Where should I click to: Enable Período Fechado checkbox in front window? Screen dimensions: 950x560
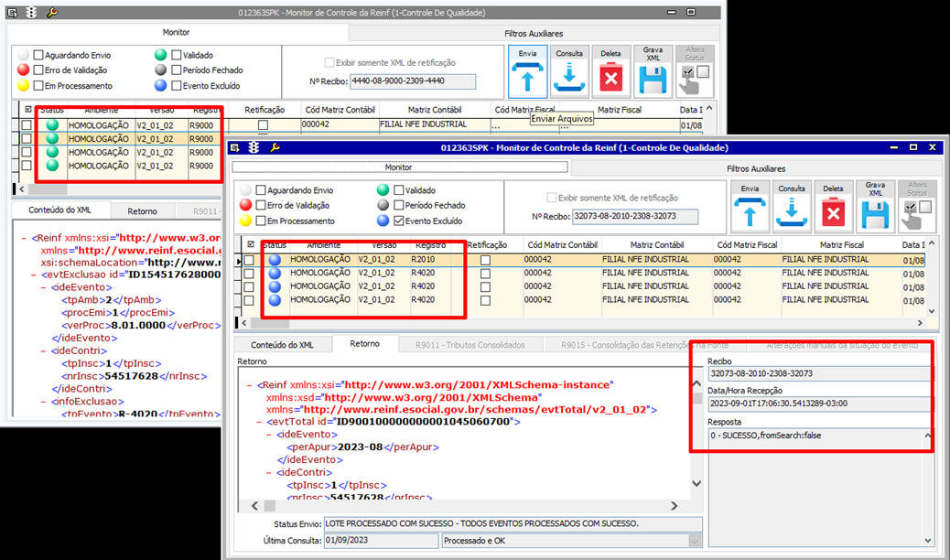tap(399, 205)
